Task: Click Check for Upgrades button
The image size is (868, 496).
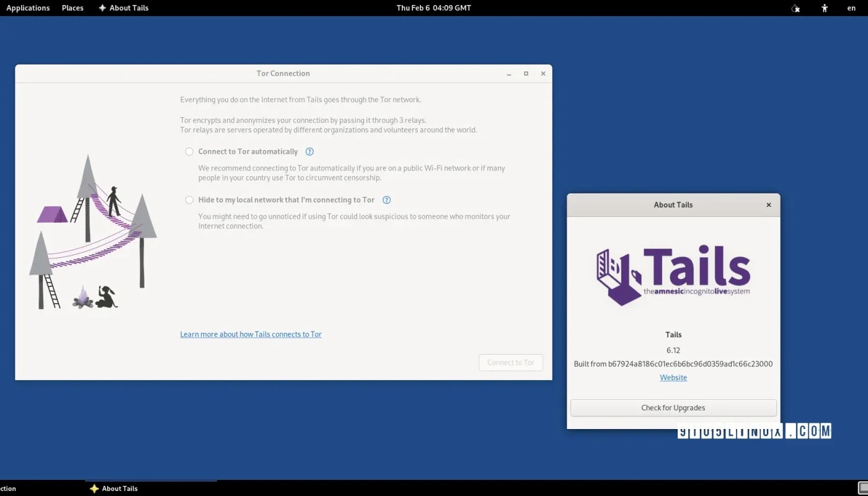Action: tap(673, 408)
